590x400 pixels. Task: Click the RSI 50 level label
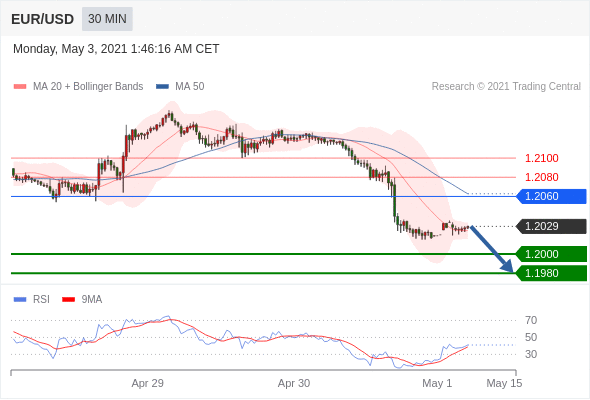point(531,338)
